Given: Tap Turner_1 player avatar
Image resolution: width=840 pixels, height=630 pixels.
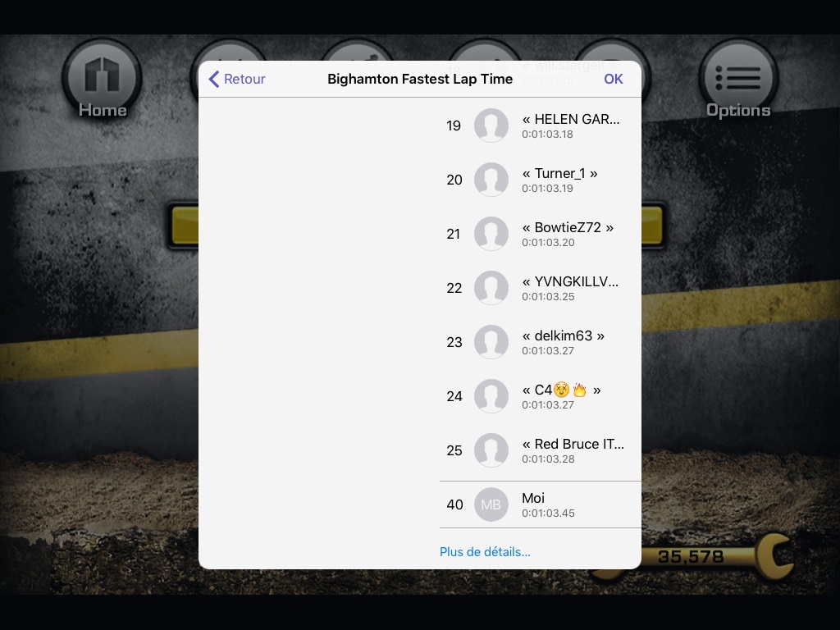Looking at the screenshot, I should coord(491,180).
